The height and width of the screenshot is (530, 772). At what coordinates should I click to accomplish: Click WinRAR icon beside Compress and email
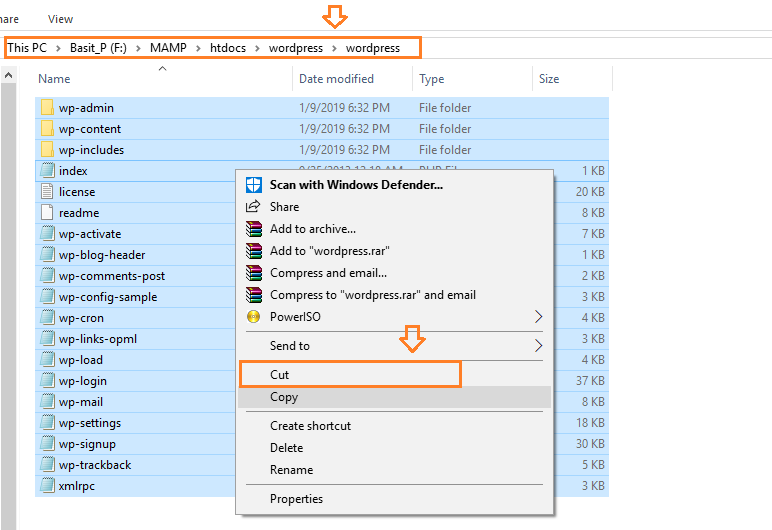(254, 273)
